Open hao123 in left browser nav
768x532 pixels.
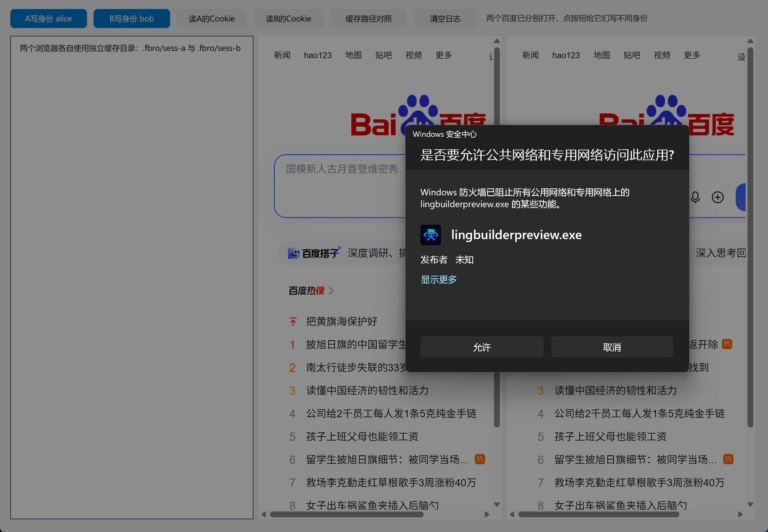pyautogui.click(x=318, y=55)
